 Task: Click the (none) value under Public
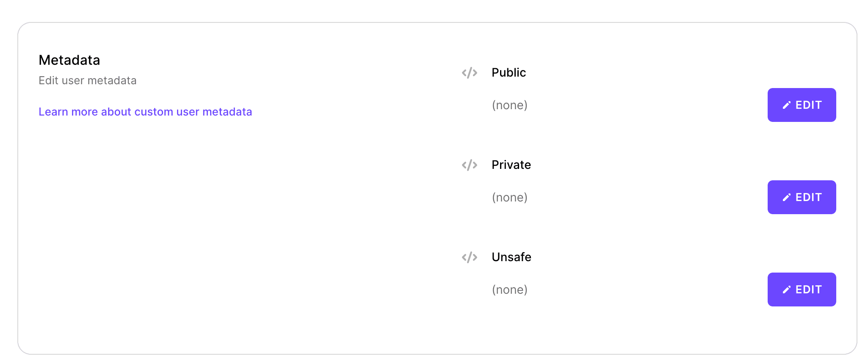point(509,105)
